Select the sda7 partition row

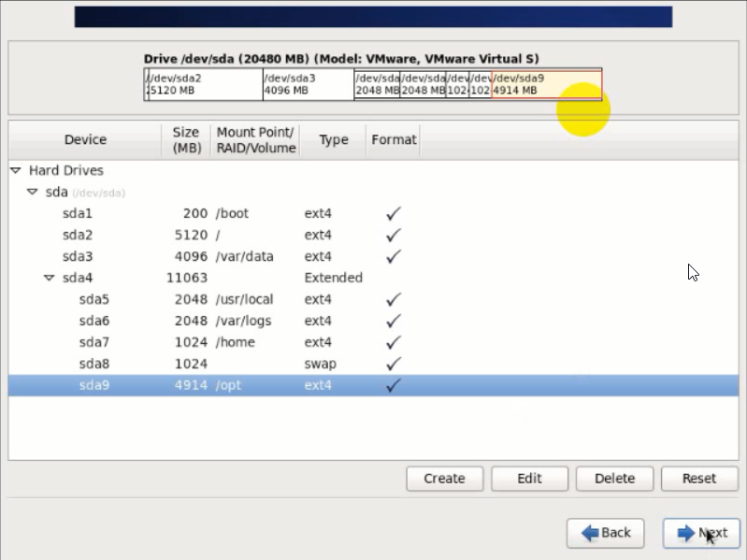tap(374, 342)
